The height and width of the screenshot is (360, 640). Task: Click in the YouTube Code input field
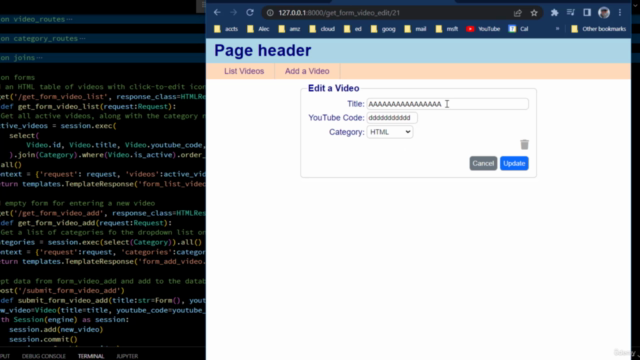[x=392, y=118]
